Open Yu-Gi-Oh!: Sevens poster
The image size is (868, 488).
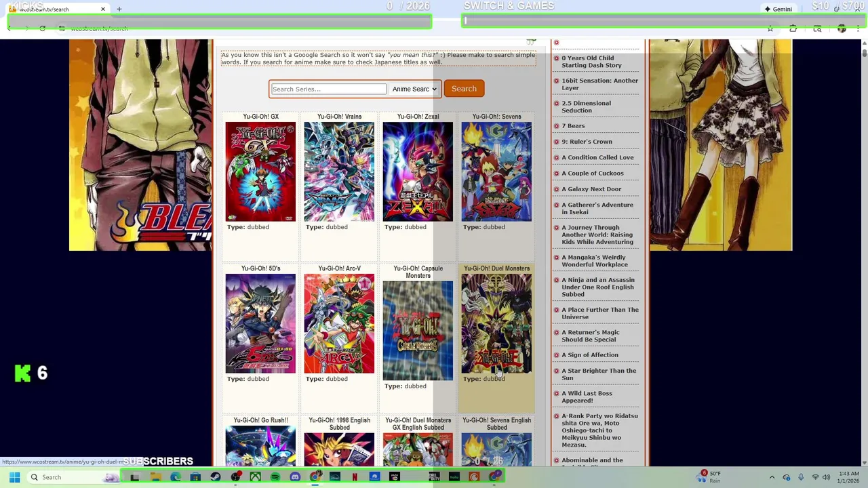click(496, 171)
